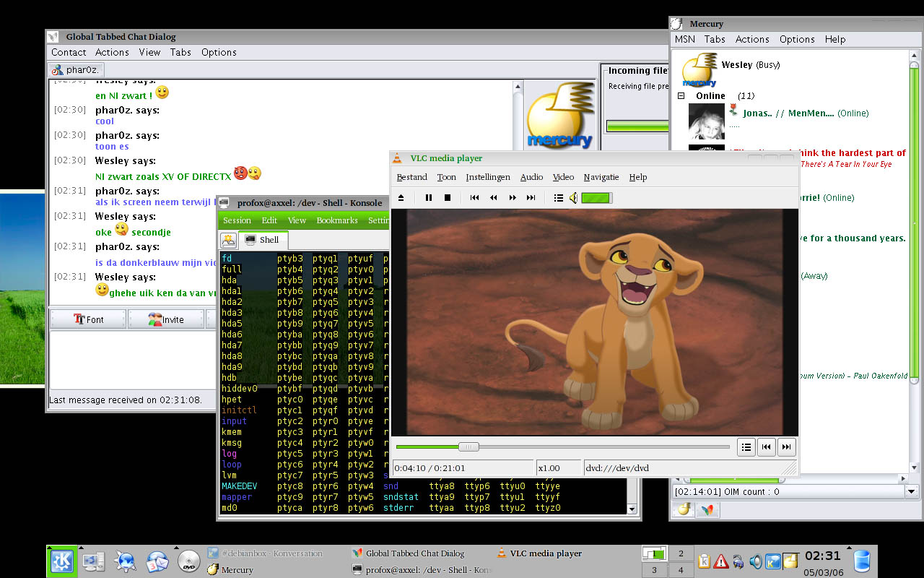Image resolution: width=924 pixels, height=578 pixels.
Task: Collapse the Online contacts group
Action: point(681,96)
